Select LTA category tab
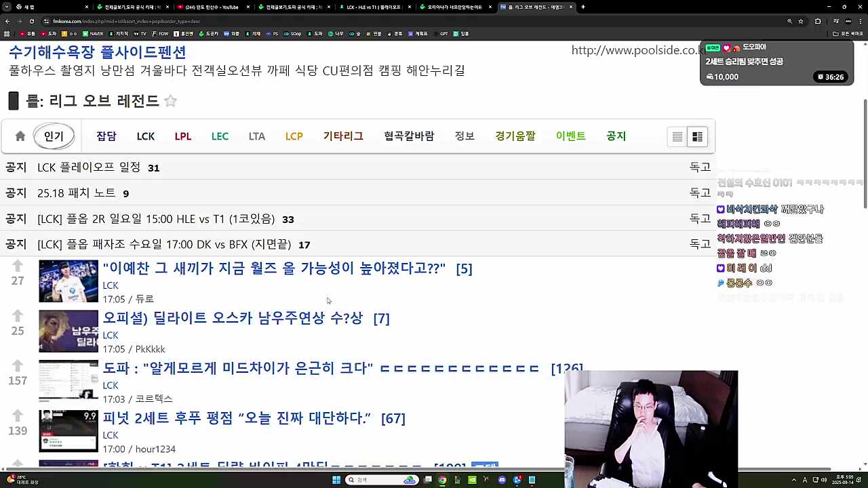Image resolution: width=868 pixels, height=488 pixels. click(x=257, y=136)
